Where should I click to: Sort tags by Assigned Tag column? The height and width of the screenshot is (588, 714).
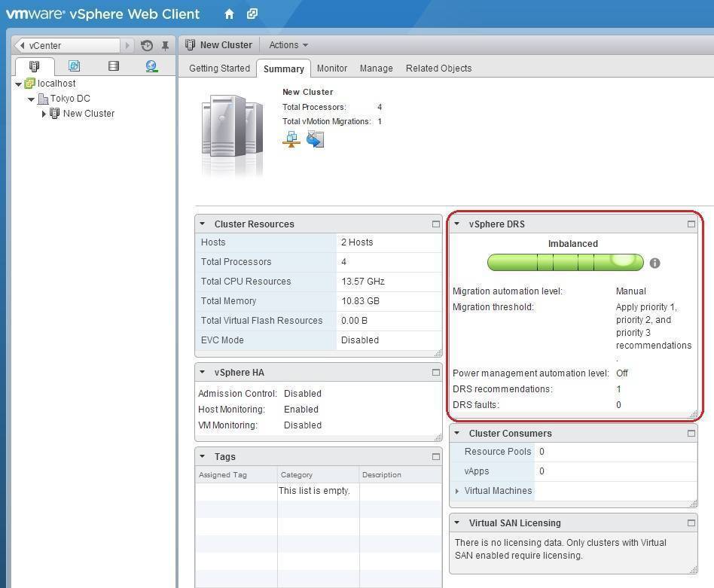click(236, 474)
